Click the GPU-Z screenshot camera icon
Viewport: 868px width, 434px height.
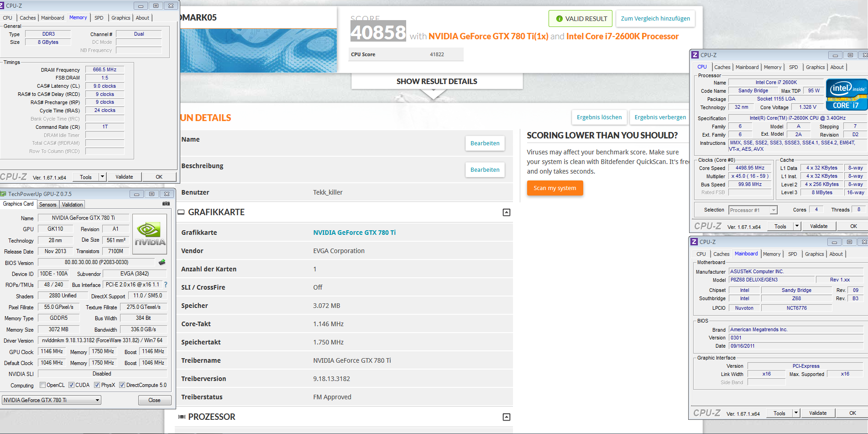(x=166, y=204)
